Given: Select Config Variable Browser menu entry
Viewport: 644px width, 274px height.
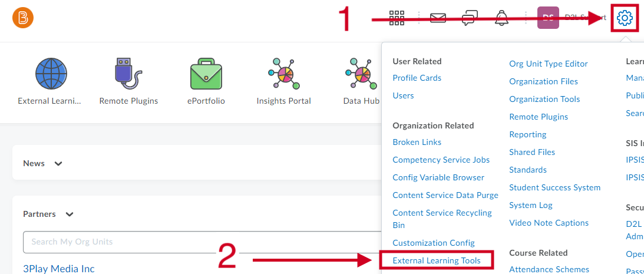Looking at the screenshot, I should pos(438,177).
